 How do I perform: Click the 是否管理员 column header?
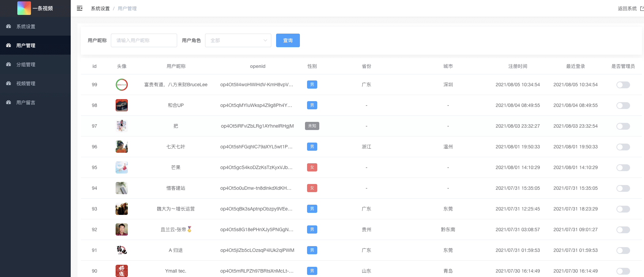pyautogui.click(x=623, y=66)
